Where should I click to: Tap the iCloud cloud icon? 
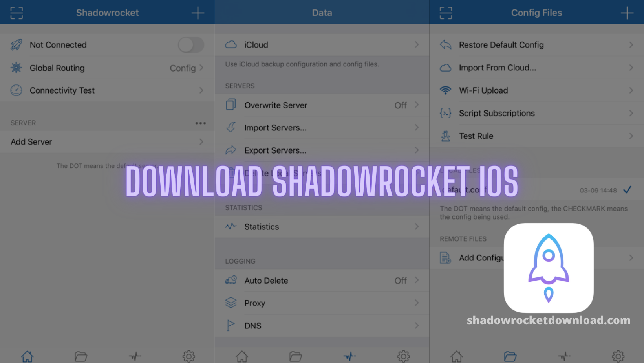(231, 44)
